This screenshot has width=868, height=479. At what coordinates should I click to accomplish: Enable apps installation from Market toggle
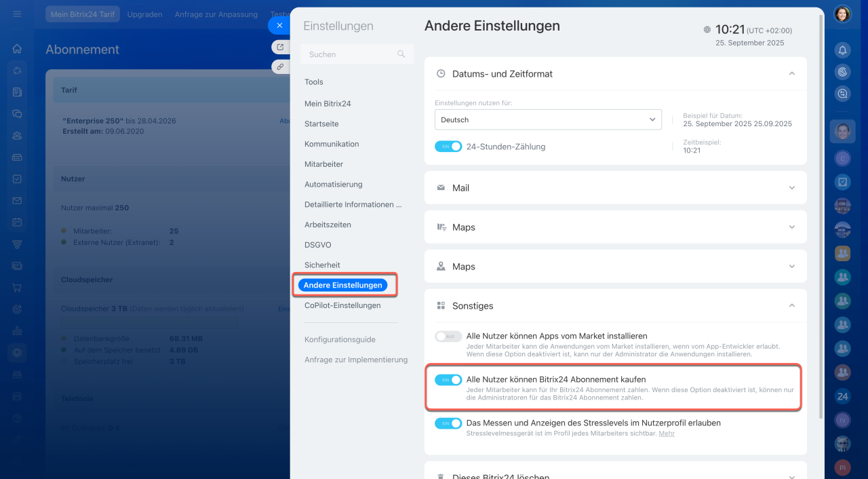[x=448, y=337]
